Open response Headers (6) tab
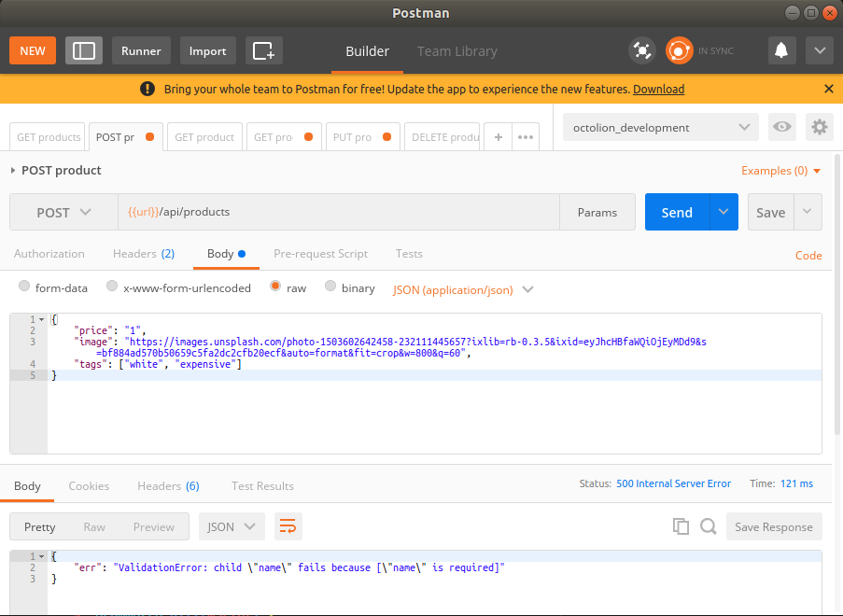 168,486
